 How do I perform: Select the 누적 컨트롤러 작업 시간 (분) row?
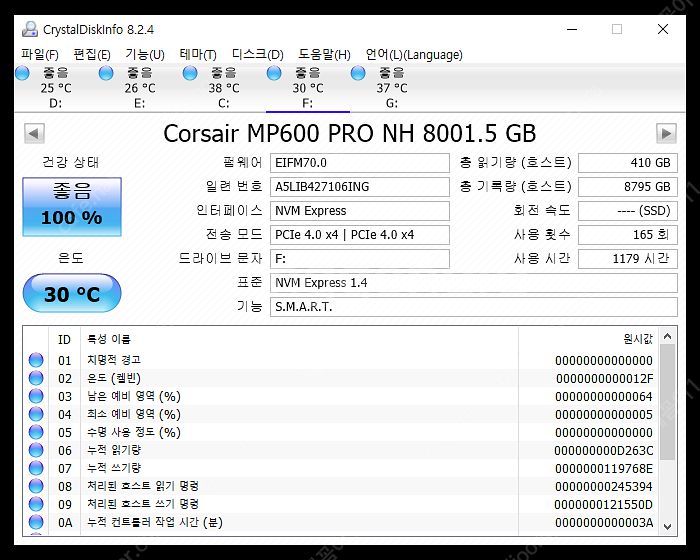click(341, 522)
